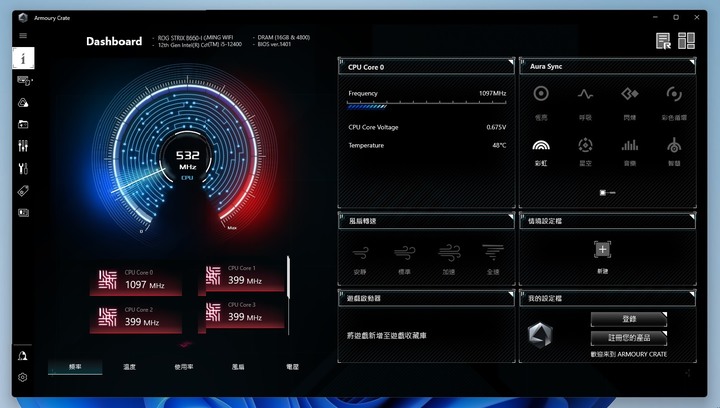Open the Game Library sidebar icon
Viewport: 720px width, 408px height.
tap(23, 124)
